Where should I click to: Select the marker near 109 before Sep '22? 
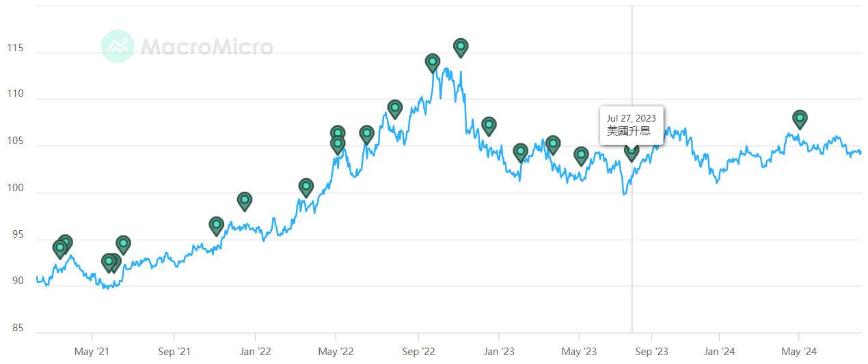pyautogui.click(x=394, y=108)
